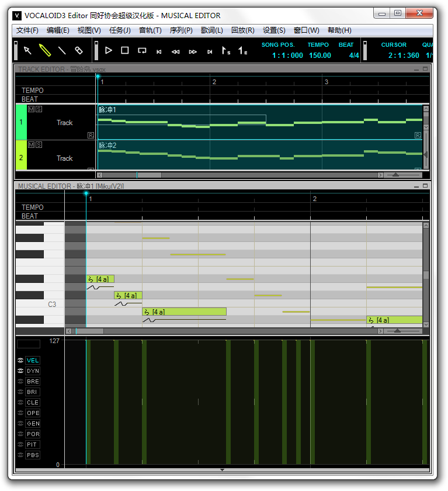This screenshot has height=491, width=448.
Task: Select the pencil tool
Action: pyautogui.click(x=44, y=51)
